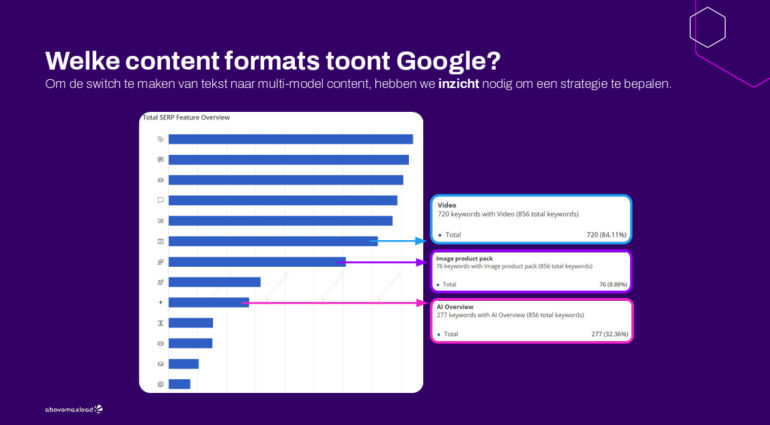Click the 'Total' label in the AI Overview card

point(451,334)
